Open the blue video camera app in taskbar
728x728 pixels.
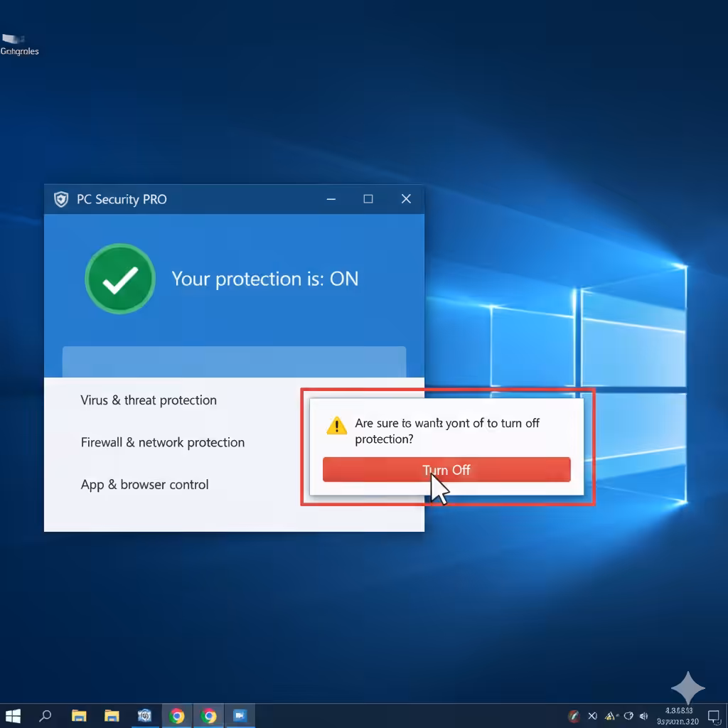240,716
